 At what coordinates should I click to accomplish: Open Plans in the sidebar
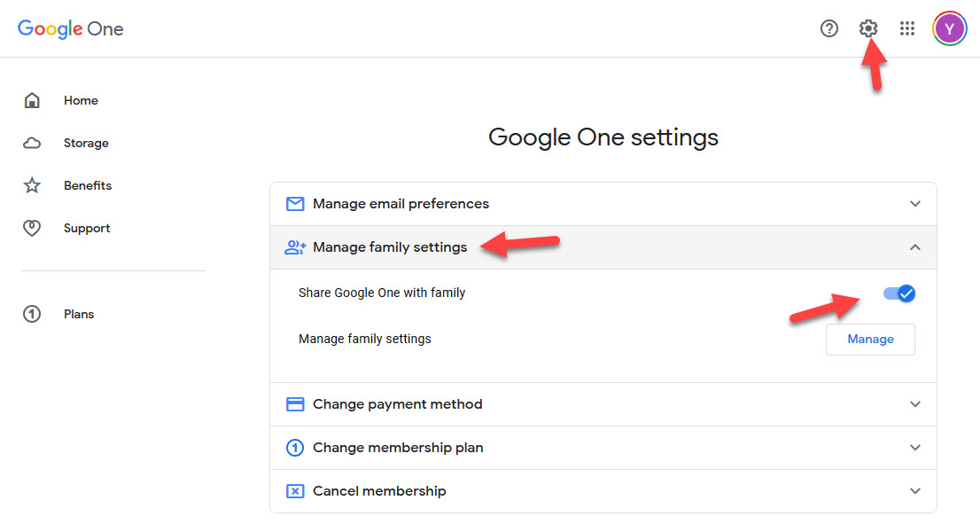79,314
